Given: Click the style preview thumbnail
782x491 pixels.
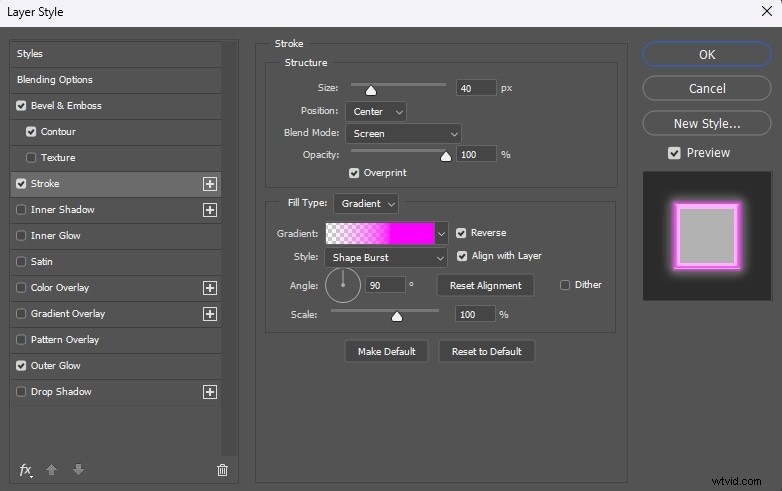Looking at the screenshot, I should [x=707, y=236].
